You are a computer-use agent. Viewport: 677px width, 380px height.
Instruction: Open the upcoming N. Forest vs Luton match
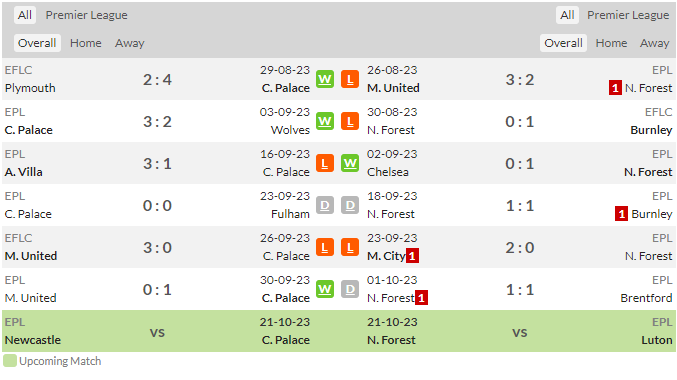[x=520, y=331]
